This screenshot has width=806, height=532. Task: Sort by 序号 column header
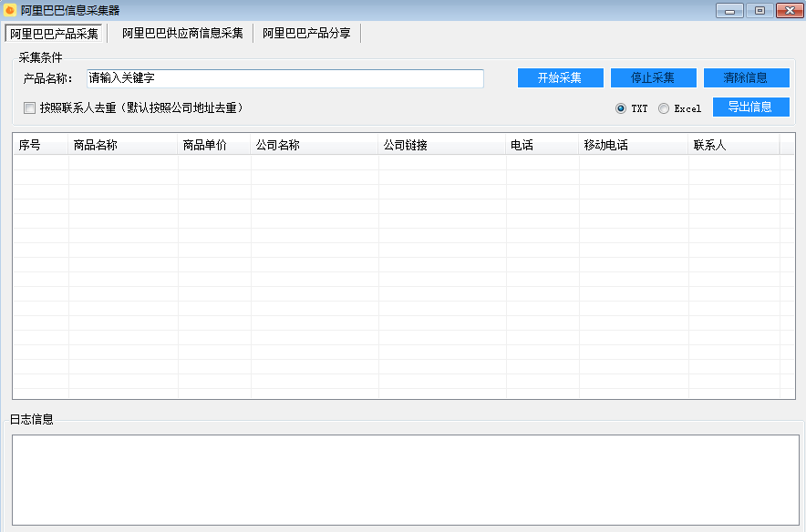(41, 146)
